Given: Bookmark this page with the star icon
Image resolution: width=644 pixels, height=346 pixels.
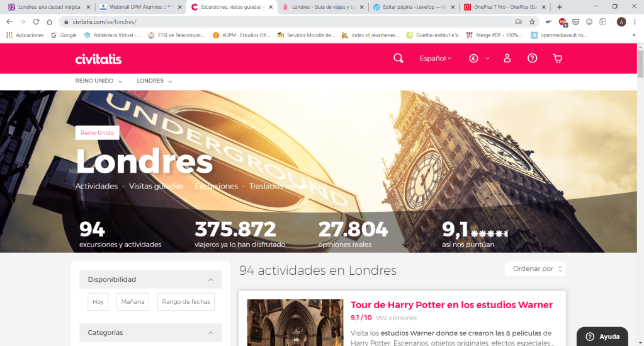Looking at the screenshot, I should pyautogui.click(x=532, y=21).
